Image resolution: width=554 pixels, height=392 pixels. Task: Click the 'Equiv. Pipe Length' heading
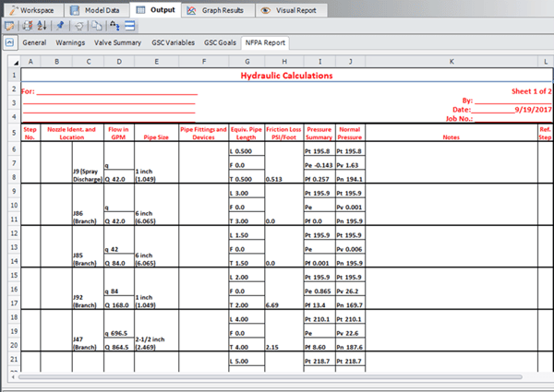[247, 133]
